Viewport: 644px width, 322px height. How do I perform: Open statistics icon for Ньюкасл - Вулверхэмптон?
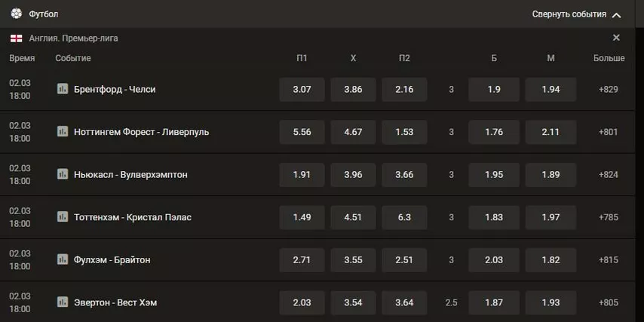(63, 174)
